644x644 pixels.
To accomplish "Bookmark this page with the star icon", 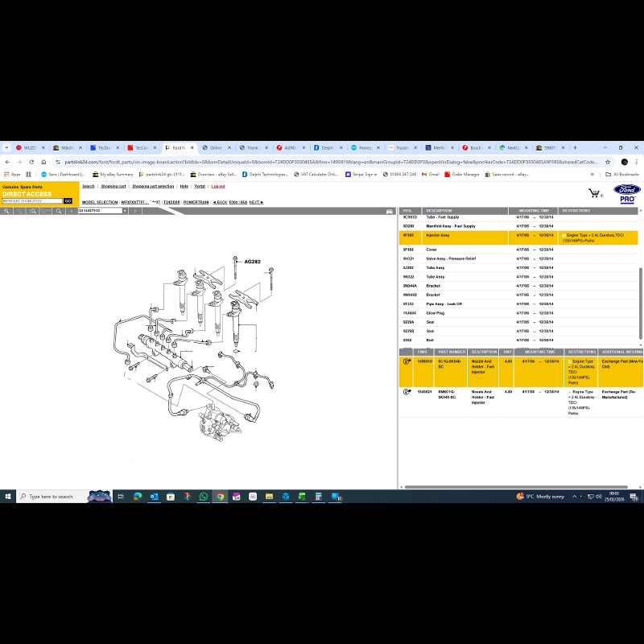I will 608,162.
